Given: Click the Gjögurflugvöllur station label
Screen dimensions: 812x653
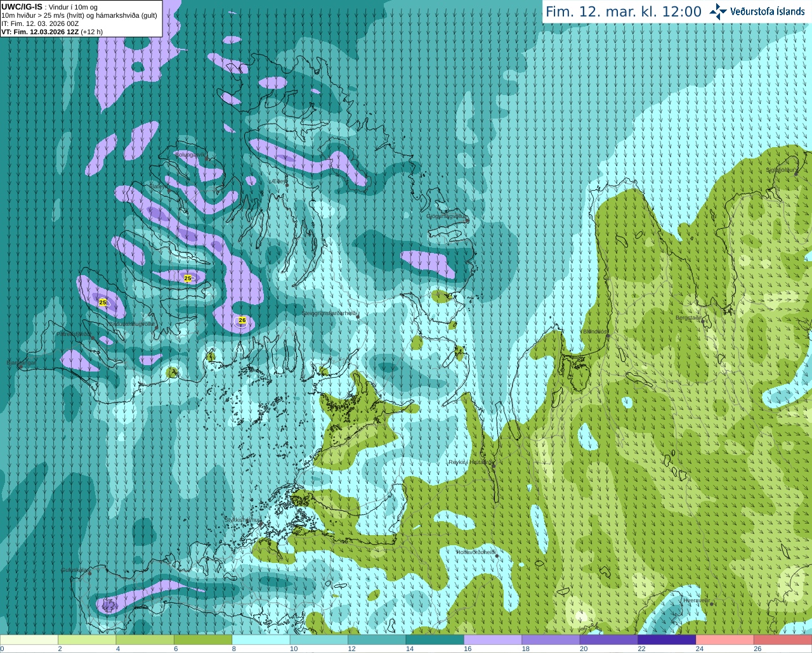Looking at the screenshot, I should pyautogui.click(x=447, y=216).
